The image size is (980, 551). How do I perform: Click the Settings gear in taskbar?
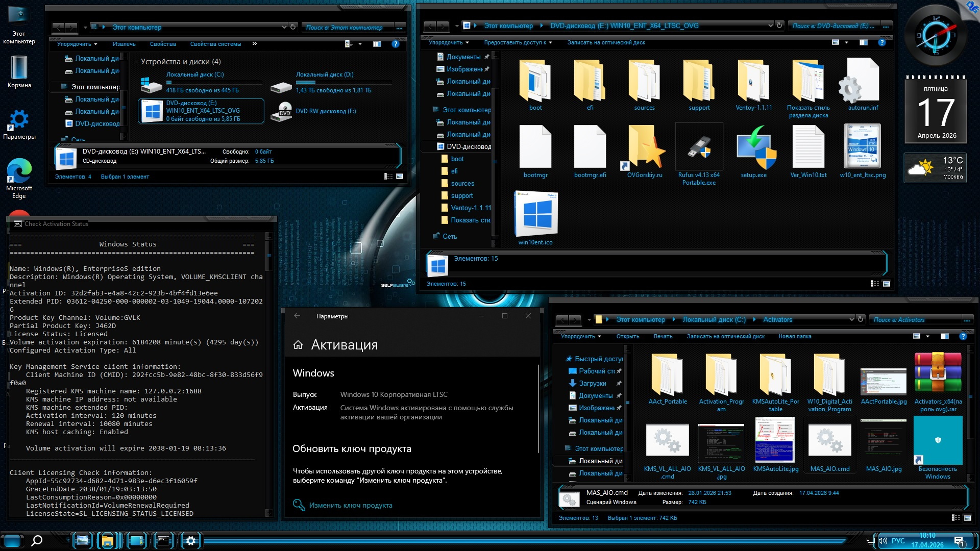(190, 541)
